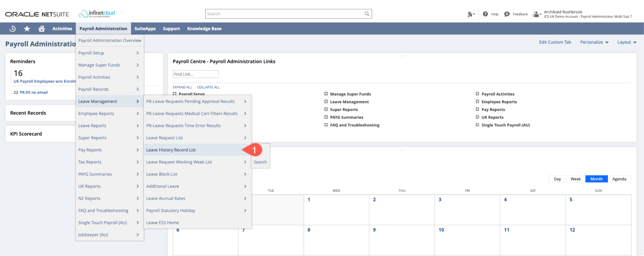Viewport: 644px width, 256px height.
Task: Expand the Manage Super Funds links section
Action: coord(326,94)
